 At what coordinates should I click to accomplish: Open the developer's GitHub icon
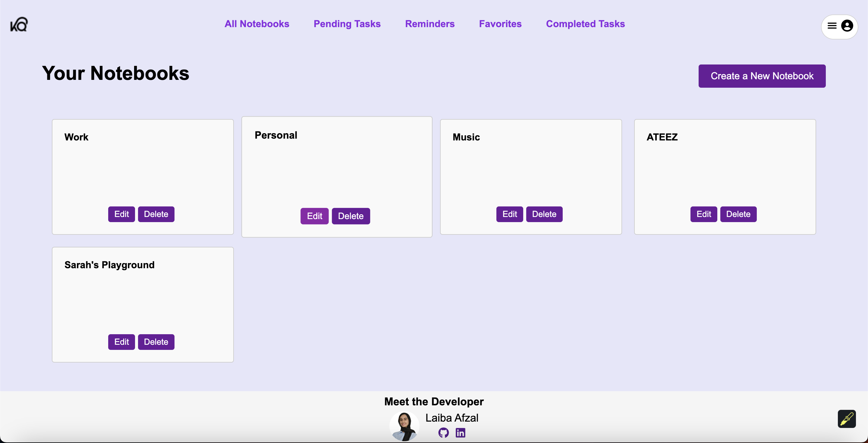tap(443, 432)
